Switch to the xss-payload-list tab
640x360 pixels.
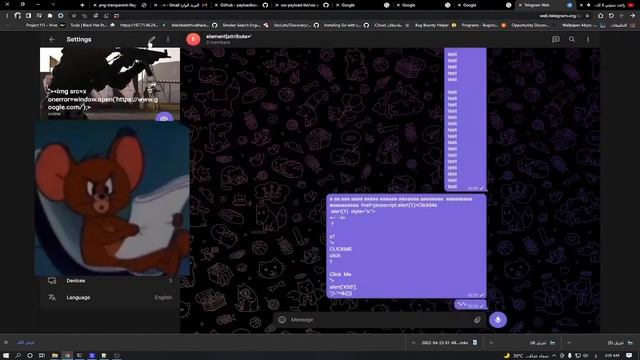pyautogui.click(x=302, y=5)
